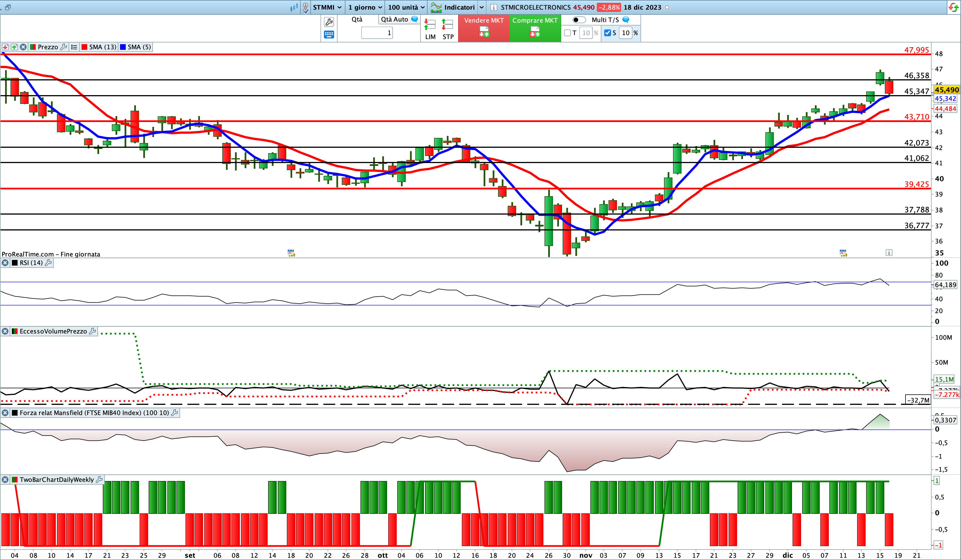Click the linked-chart pin icon beside STMMI
This screenshot has height=560, width=961.
point(306,7)
